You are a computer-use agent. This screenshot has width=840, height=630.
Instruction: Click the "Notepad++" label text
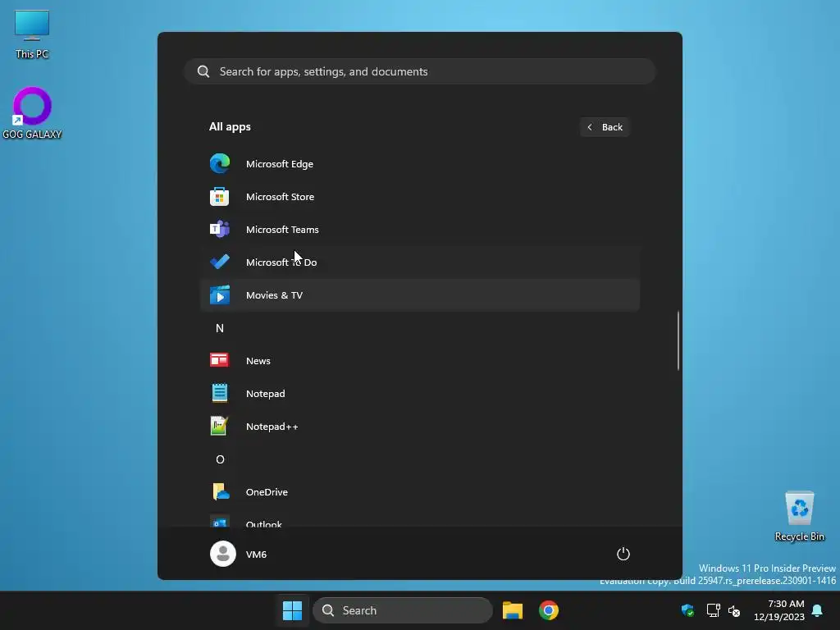point(272,427)
